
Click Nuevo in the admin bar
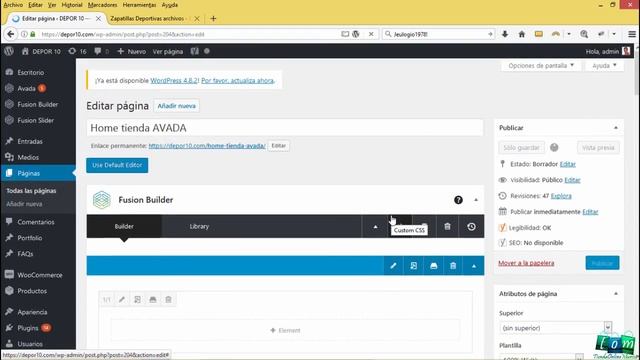pyautogui.click(x=131, y=51)
